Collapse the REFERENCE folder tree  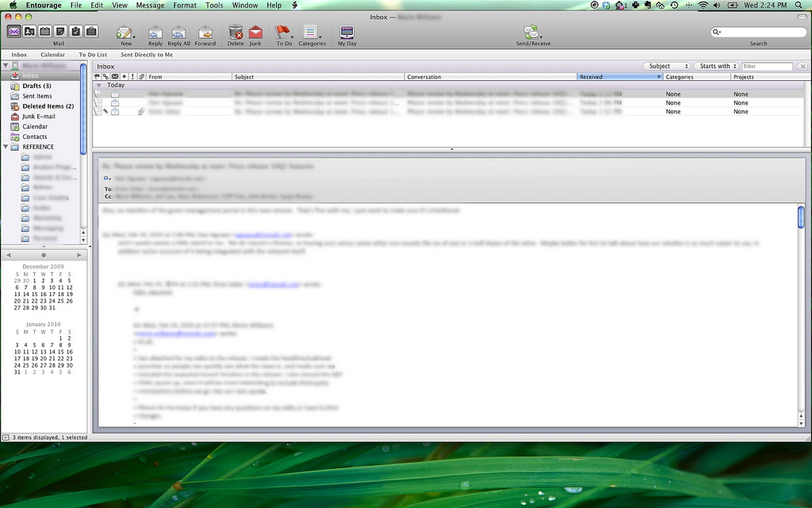6,147
